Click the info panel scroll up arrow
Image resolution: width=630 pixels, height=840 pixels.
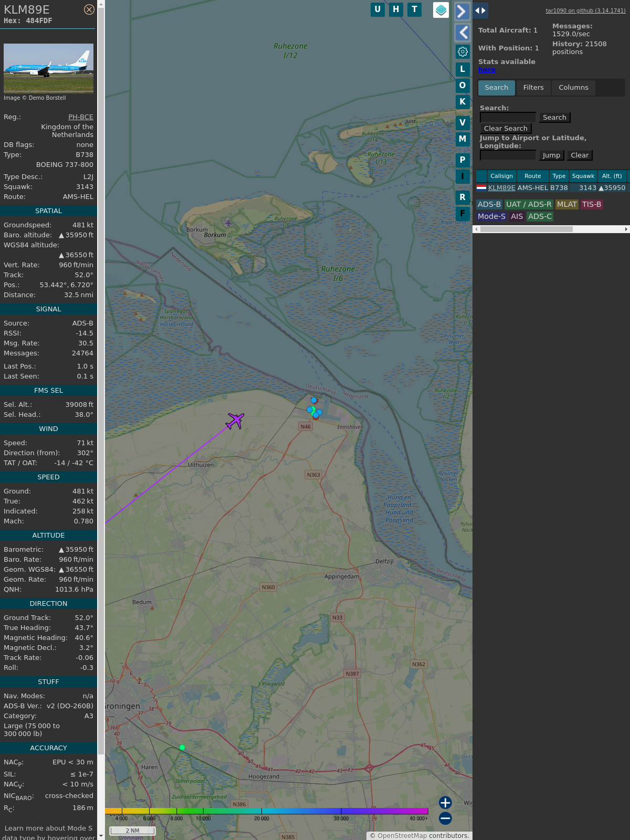pyautogui.click(x=101, y=4)
